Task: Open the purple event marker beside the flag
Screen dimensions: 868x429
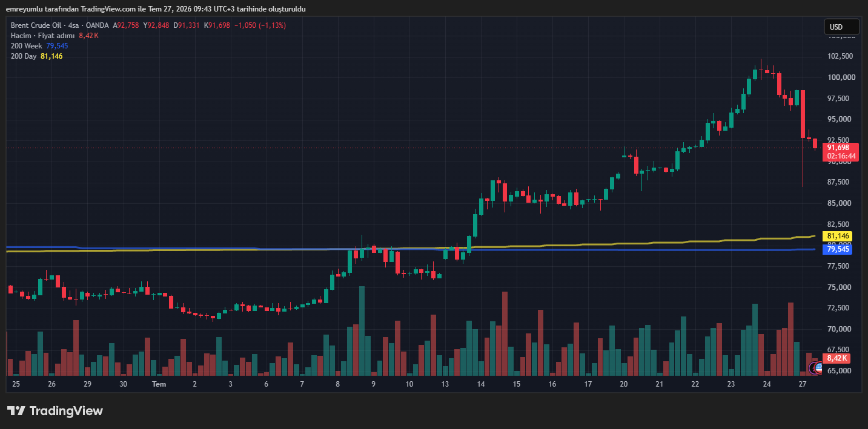Action: [813, 368]
